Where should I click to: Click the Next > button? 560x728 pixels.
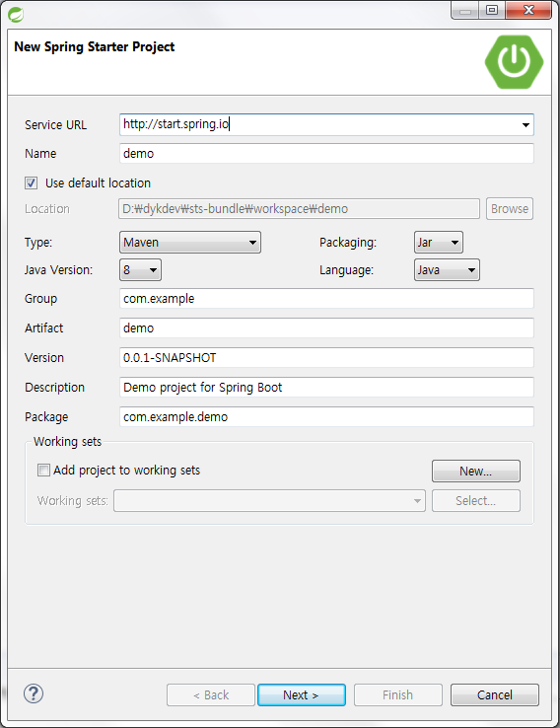[x=302, y=695]
